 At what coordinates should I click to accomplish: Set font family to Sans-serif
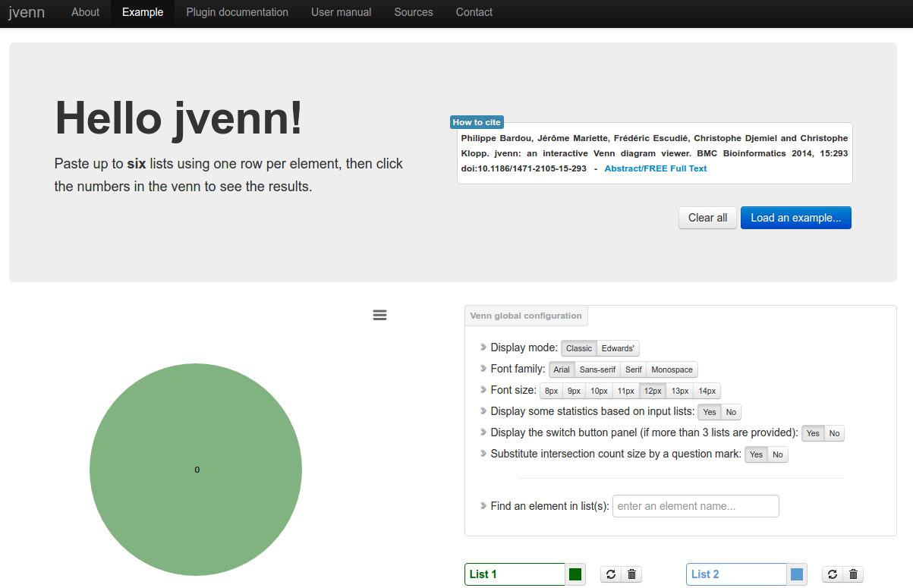[x=597, y=369]
